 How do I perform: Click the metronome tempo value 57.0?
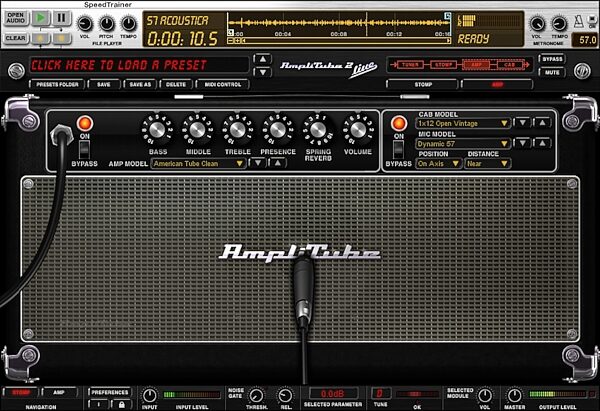coord(585,40)
